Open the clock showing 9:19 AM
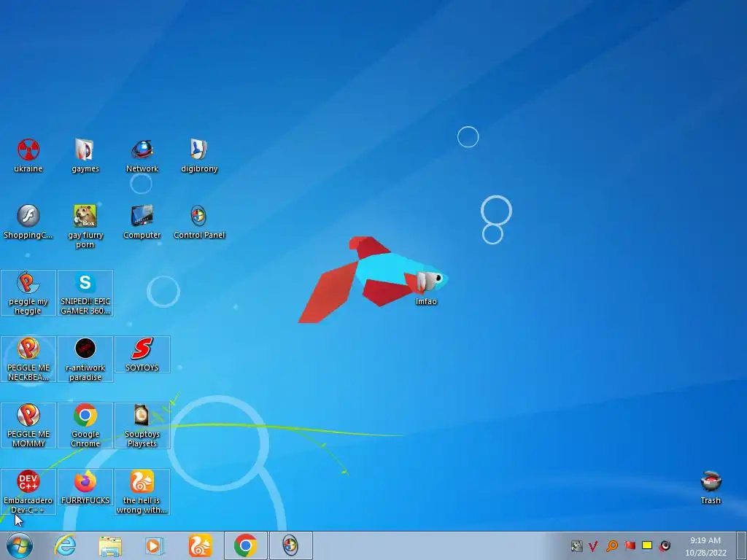 706,546
